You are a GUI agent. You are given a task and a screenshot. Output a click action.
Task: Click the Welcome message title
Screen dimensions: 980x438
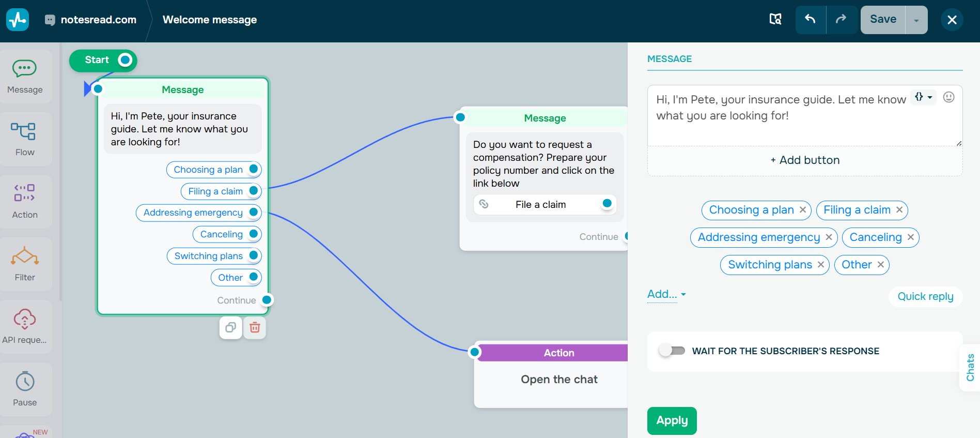pyautogui.click(x=210, y=20)
